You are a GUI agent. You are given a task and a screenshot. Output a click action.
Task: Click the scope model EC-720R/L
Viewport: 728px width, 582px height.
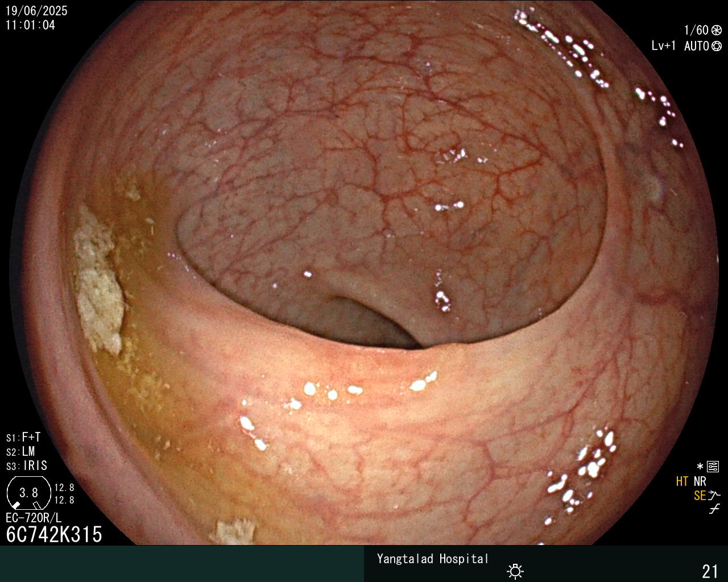click(x=34, y=518)
